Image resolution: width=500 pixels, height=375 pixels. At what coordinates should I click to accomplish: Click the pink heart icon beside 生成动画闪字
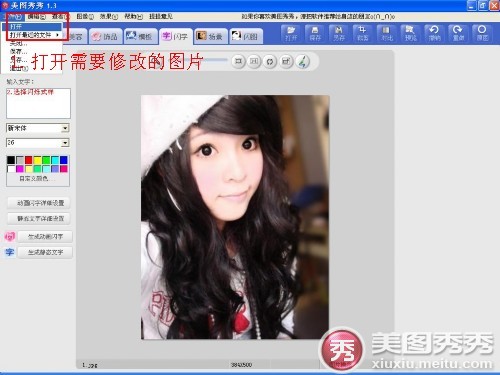(10, 237)
